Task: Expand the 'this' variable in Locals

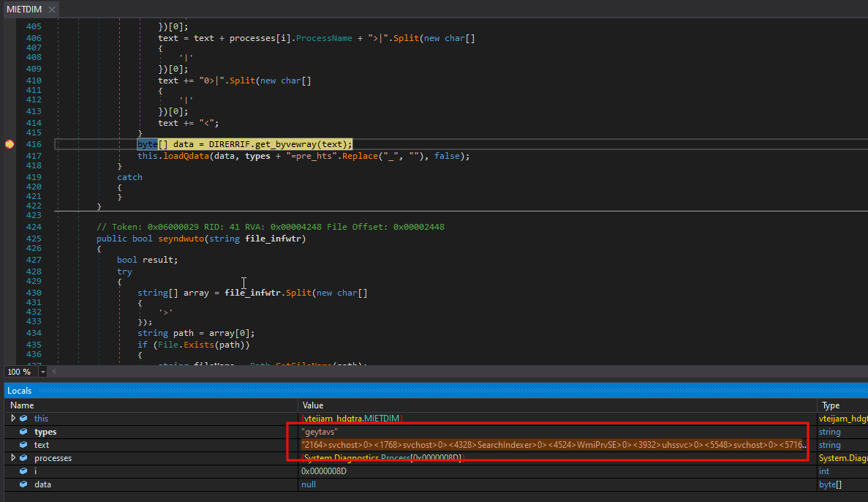Action: click(13, 419)
